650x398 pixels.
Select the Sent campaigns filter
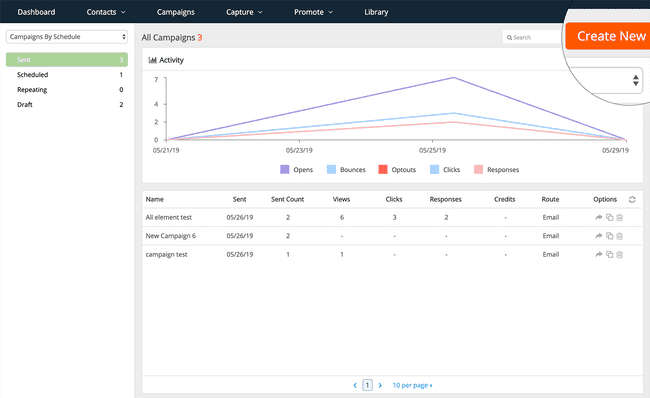tap(67, 60)
